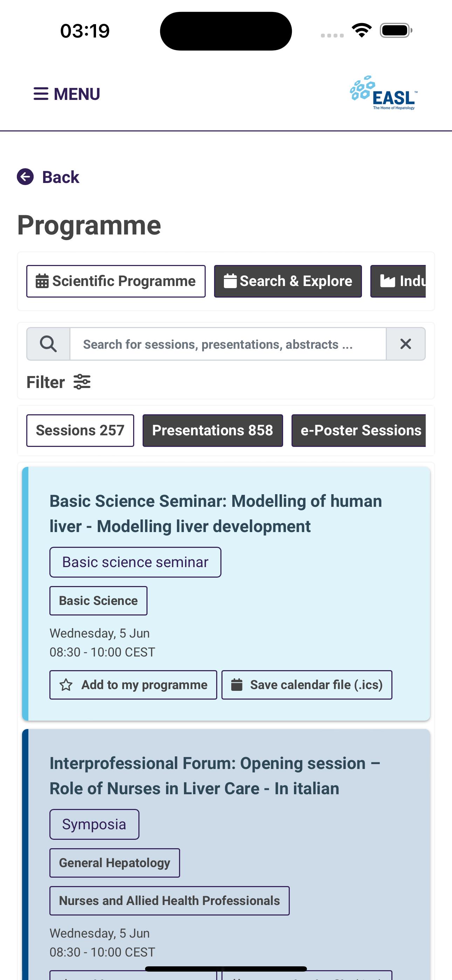Open the hamburger MENU icon
The image size is (452, 980).
click(41, 94)
